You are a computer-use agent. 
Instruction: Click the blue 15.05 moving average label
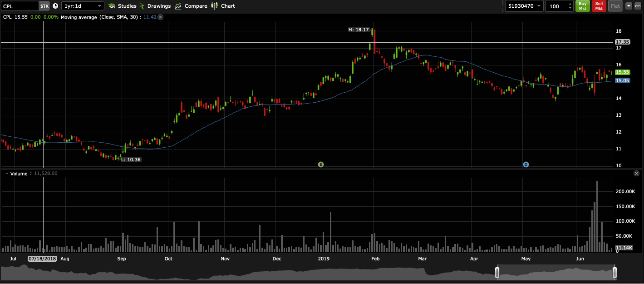pyautogui.click(x=622, y=80)
